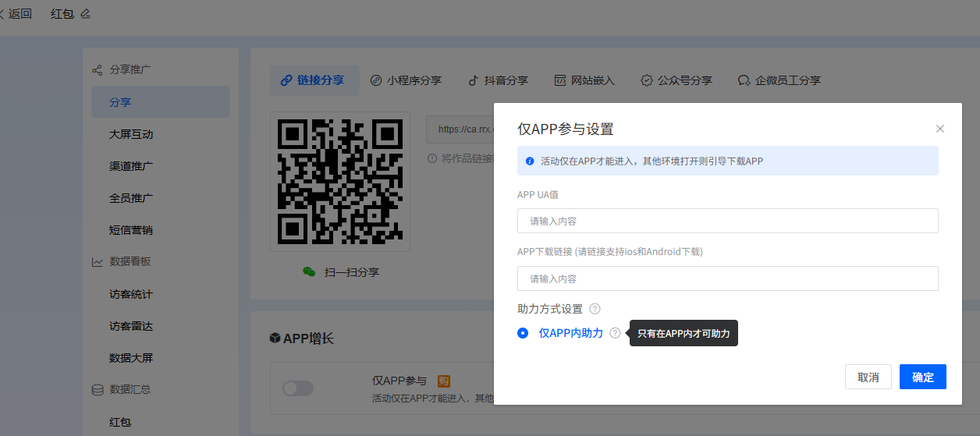
Task: Open the 企微员工分享 tab
Action: (779, 80)
